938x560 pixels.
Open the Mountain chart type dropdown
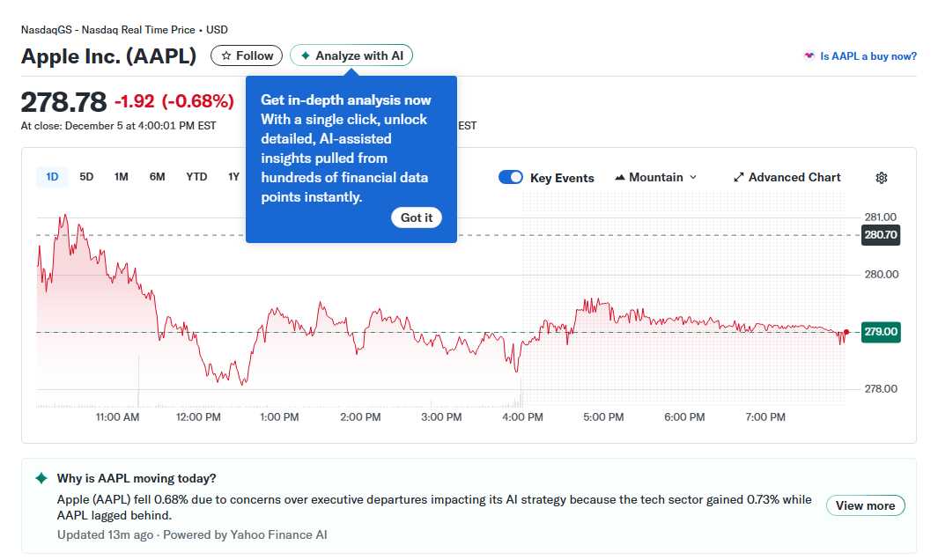[x=654, y=177]
